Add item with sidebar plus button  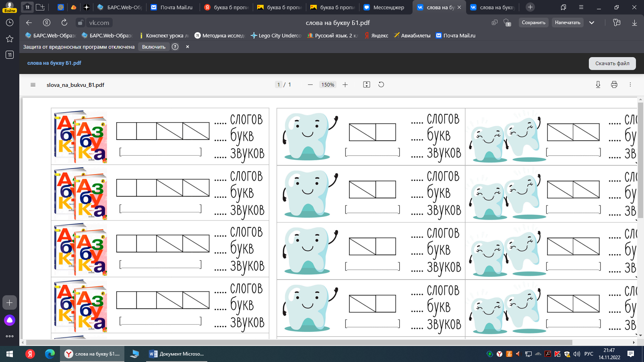tap(10, 302)
